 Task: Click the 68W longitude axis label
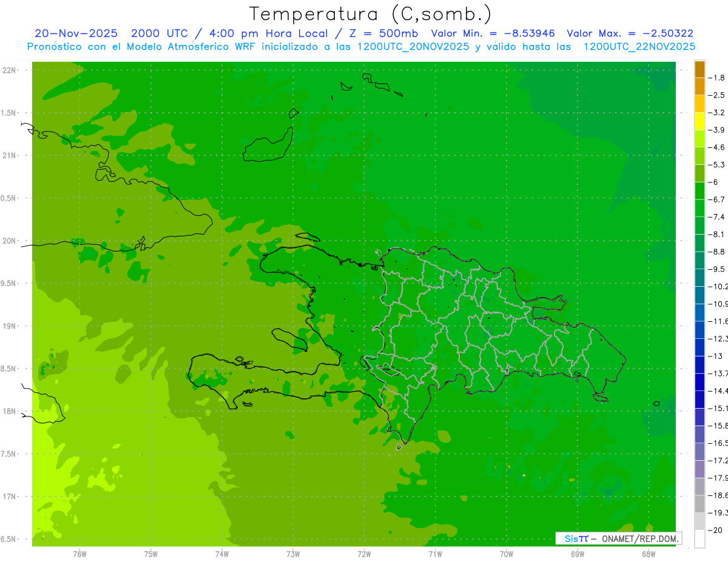coord(649,554)
